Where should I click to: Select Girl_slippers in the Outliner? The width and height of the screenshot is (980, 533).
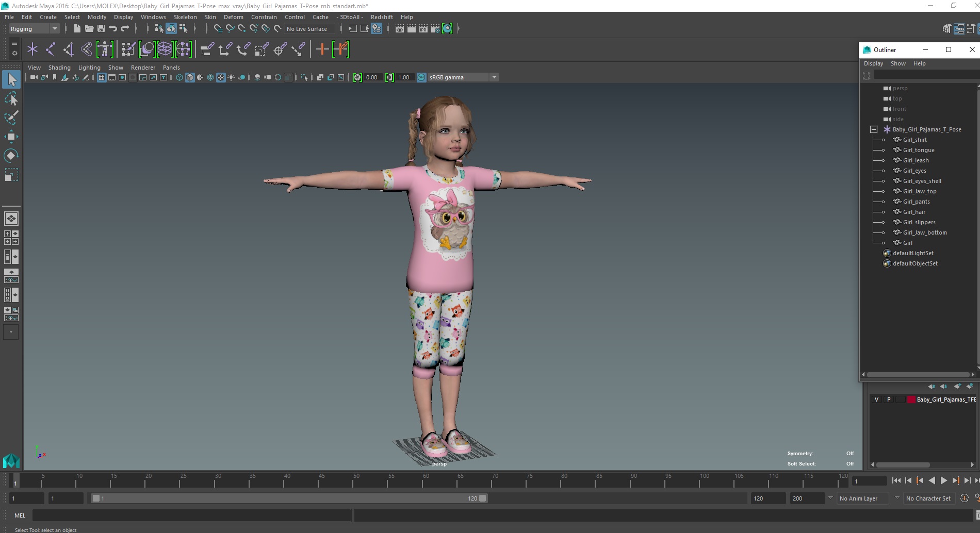[x=919, y=222]
